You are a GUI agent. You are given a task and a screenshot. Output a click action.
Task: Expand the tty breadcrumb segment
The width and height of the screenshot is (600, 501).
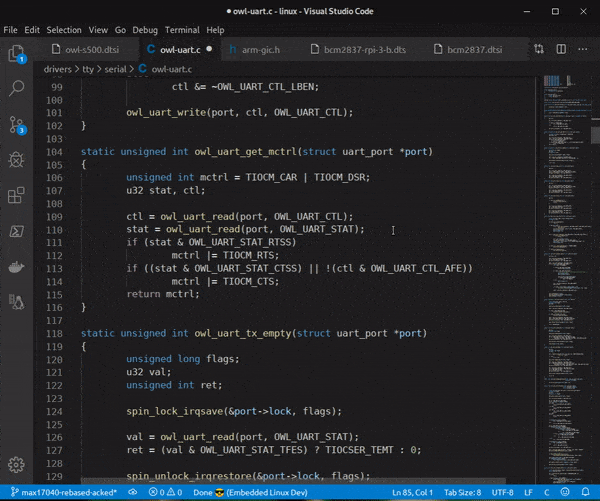[x=88, y=69]
